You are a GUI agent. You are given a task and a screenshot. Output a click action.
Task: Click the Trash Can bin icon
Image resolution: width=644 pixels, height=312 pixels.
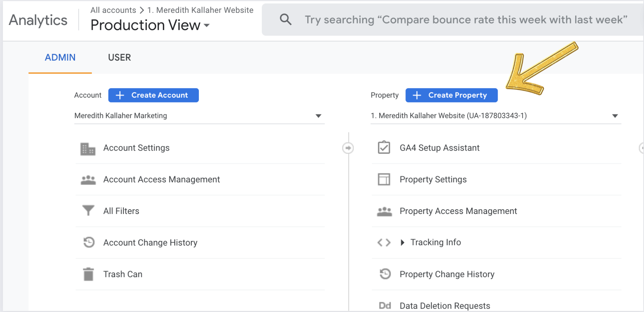pos(89,274)
